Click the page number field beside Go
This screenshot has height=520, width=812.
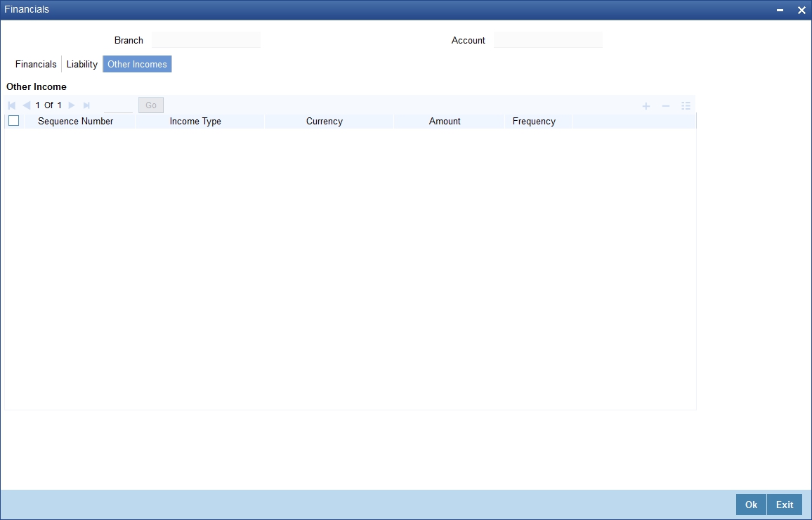pos(118,105)
